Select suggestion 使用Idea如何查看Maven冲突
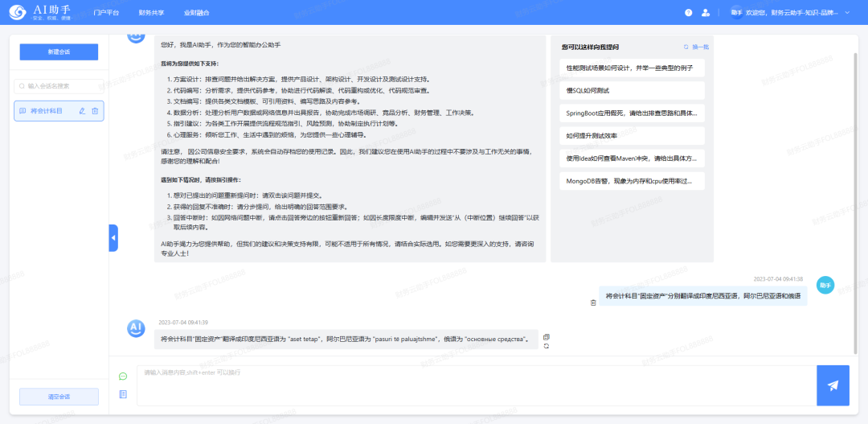This screenshot has height=424, width=868. pyautogui.click(x=632, y=158)
